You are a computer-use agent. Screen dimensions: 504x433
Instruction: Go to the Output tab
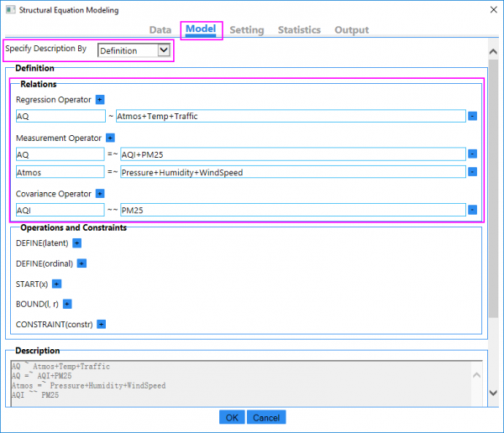tap(351, 29)
